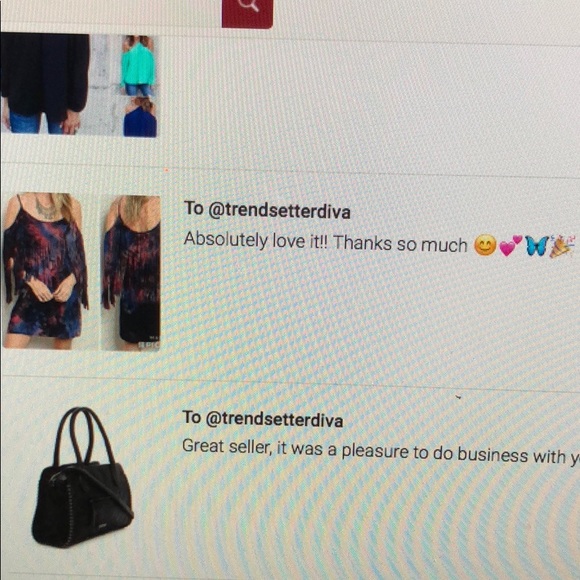The height and width of the screenshot is (580, 580).
Task: Open the royal blue top thumbnail
Action: coord(140,117)
